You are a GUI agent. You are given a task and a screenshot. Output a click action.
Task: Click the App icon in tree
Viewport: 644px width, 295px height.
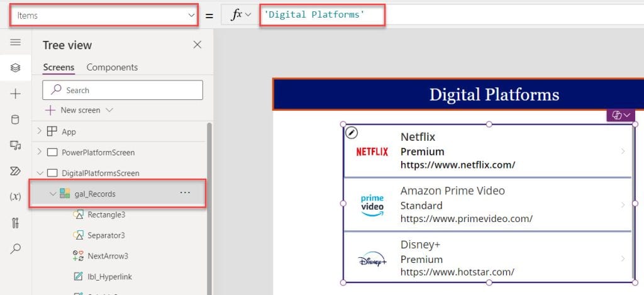[52, 131]
